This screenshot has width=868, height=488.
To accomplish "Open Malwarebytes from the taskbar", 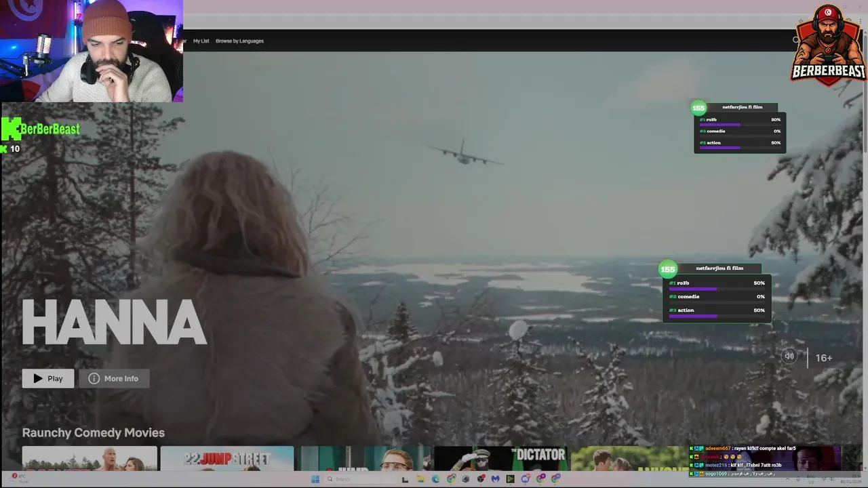I will [496, 479].
